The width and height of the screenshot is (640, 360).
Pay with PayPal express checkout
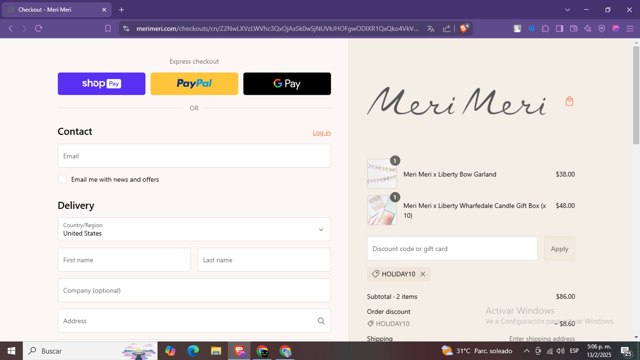point(194,84)
